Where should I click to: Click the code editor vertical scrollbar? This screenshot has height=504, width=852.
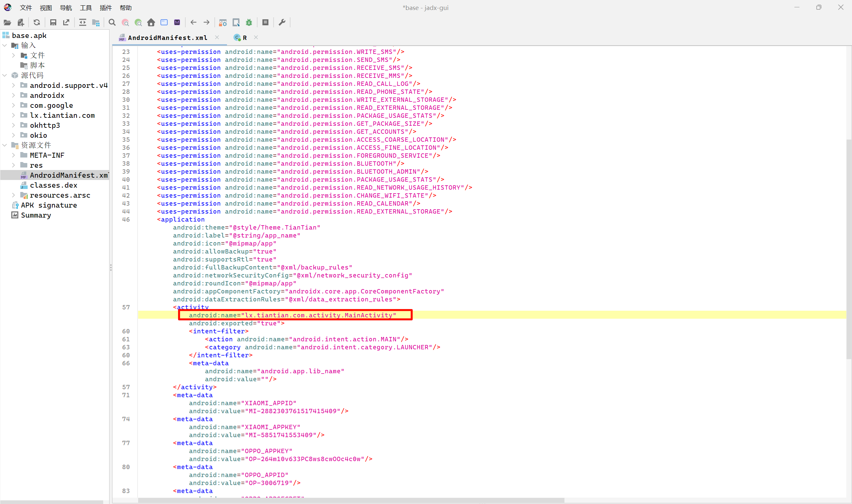coord(849,249)
